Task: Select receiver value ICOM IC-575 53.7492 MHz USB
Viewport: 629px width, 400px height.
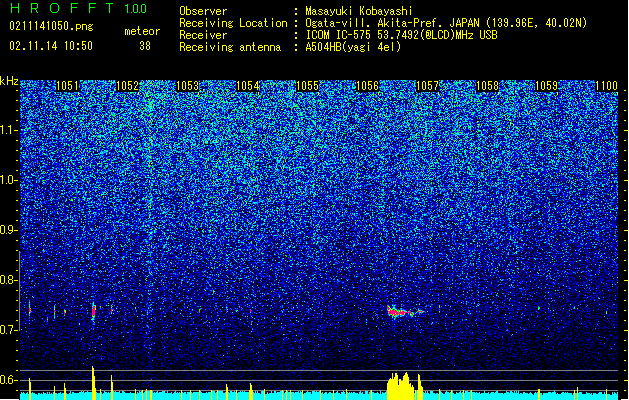Action: (x=402, y=35)
